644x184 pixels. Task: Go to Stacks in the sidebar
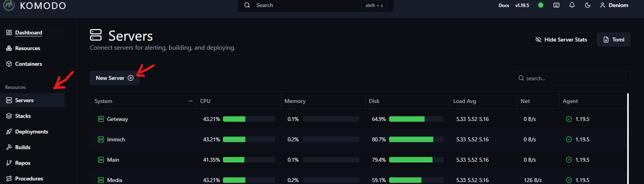[x=23, y=116]
